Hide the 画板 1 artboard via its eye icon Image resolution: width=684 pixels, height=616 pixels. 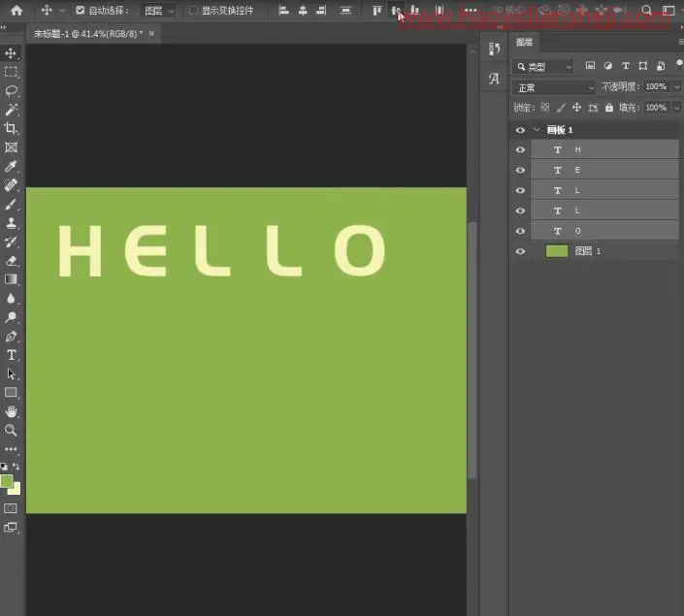(x=520, y=130)
